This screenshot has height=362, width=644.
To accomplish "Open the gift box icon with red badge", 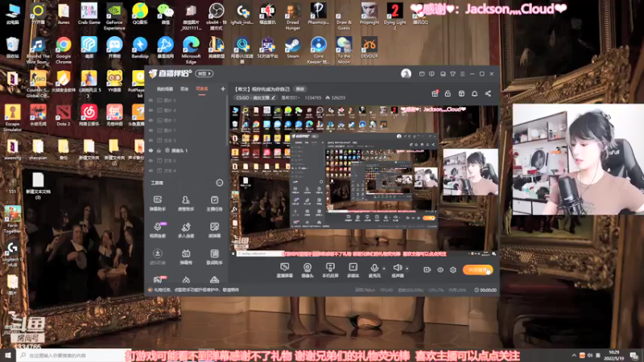I will coord(435,93).
